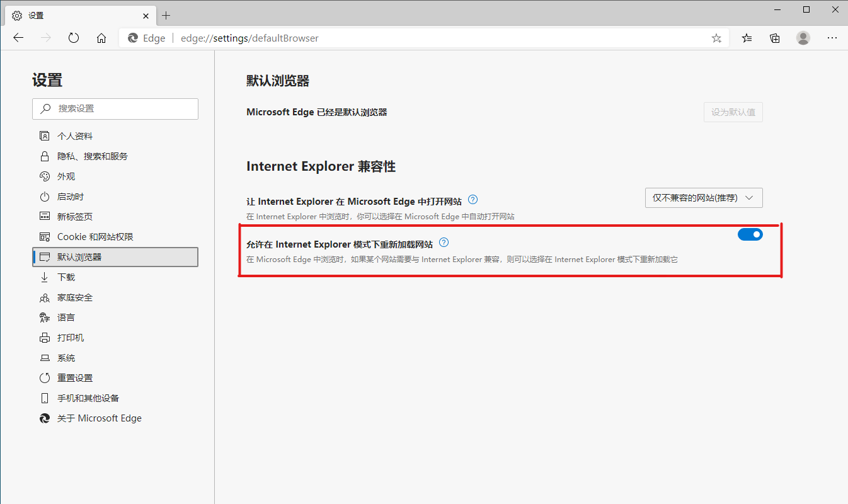Open the collections icon

pos(775,38)
